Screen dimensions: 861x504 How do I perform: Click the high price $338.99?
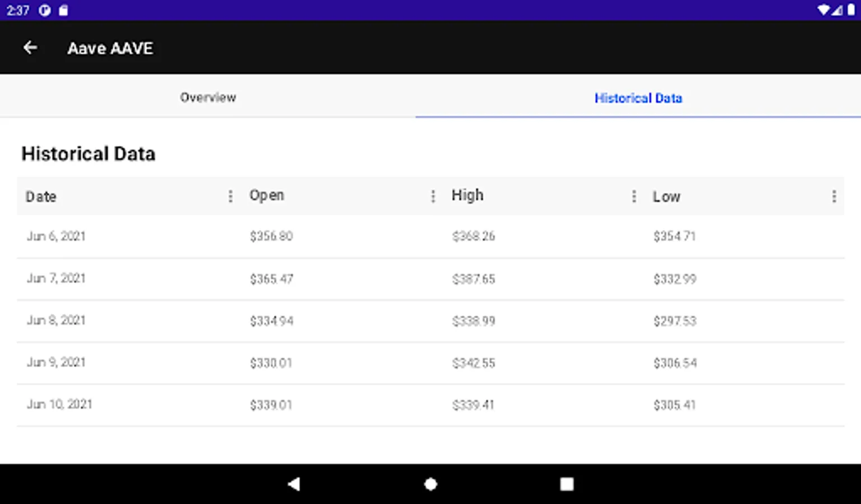474,321
